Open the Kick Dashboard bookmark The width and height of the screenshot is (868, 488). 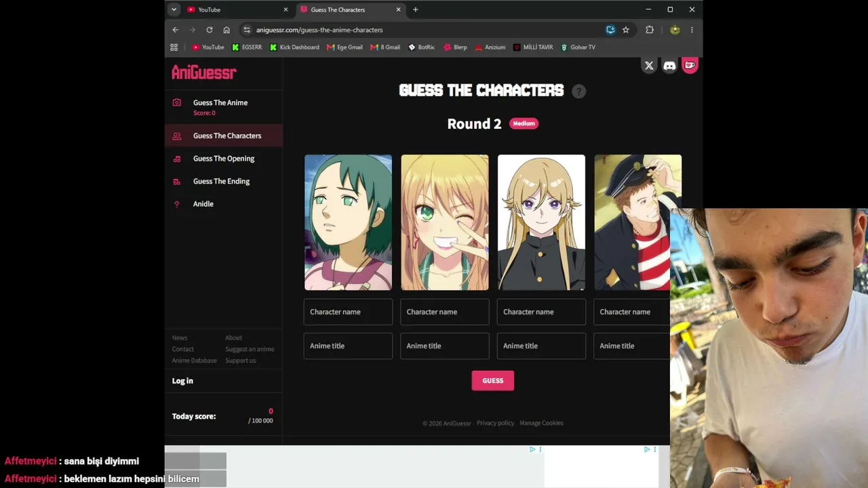tap(294, 47)
